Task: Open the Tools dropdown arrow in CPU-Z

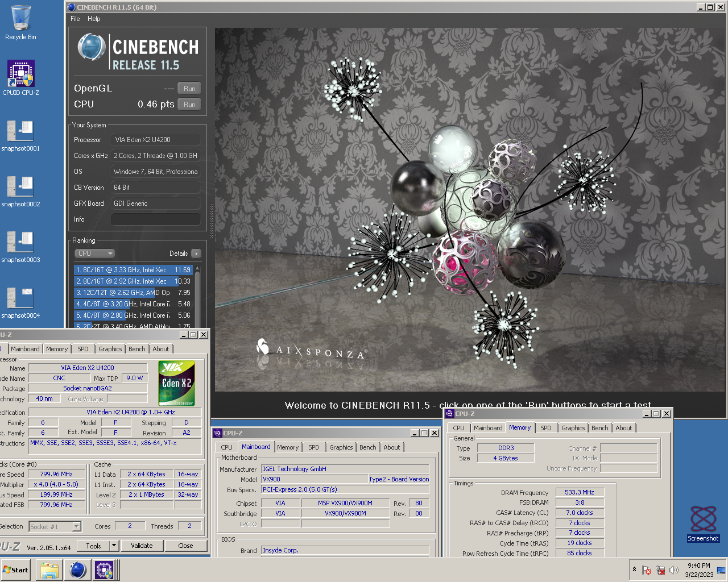Action: (x=114, y=546)
